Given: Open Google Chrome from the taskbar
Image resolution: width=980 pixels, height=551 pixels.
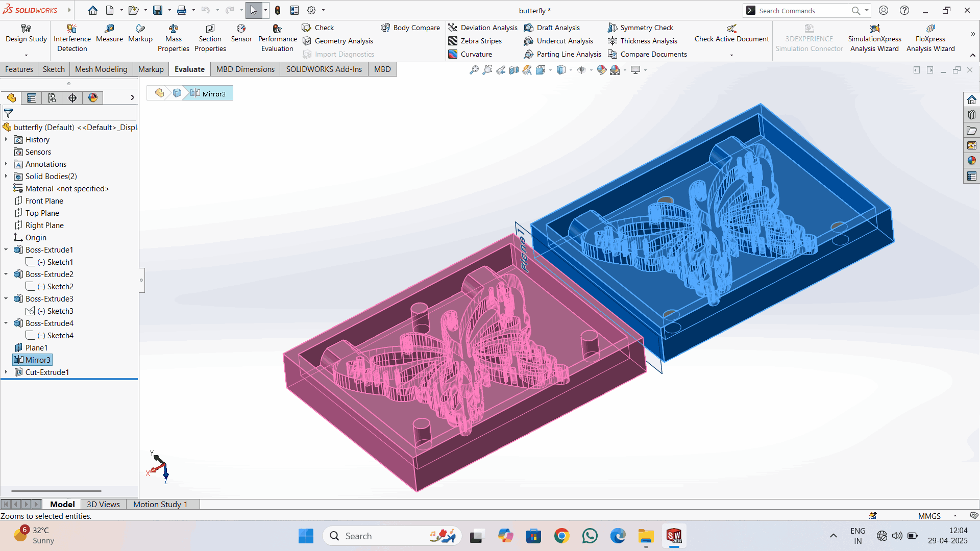Looking at the screenshot, I should point(561,536).
